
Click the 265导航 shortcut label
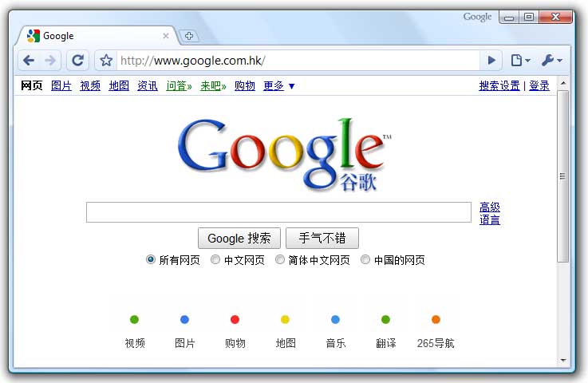(436, 343)
